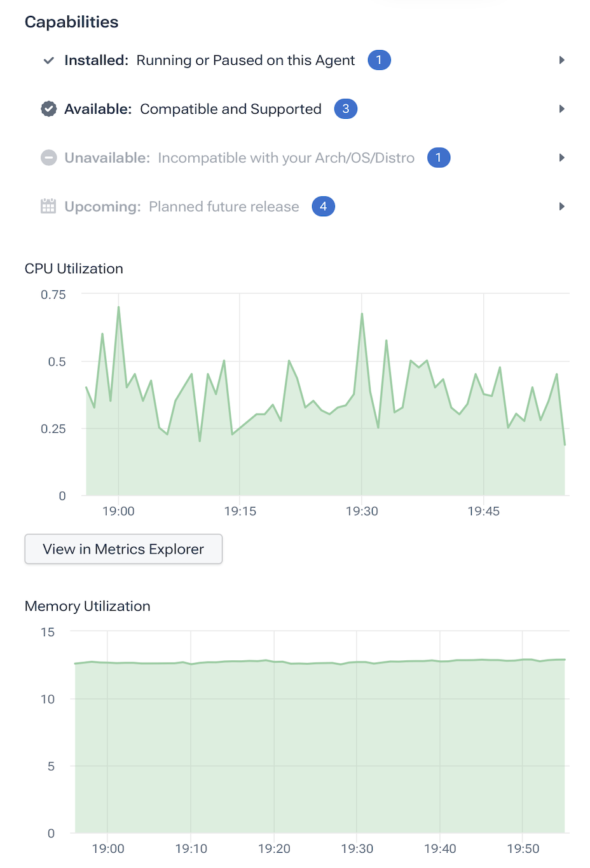Expand the Available capabilities arrow

coord(561,109)
